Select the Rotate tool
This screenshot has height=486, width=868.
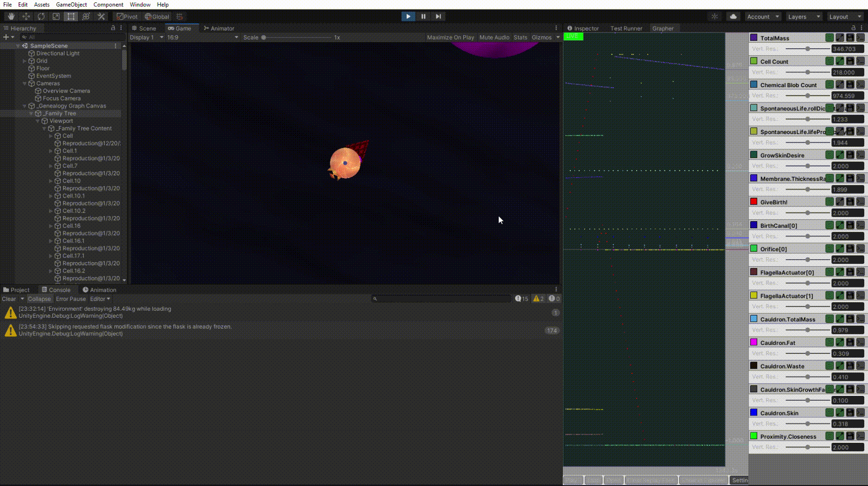tap(41, 16)
